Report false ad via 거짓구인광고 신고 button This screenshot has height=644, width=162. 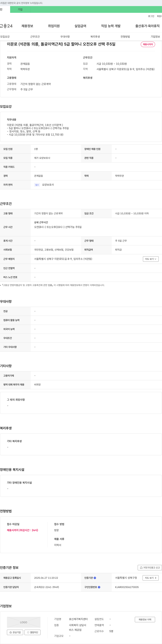(x=150, y=567)
